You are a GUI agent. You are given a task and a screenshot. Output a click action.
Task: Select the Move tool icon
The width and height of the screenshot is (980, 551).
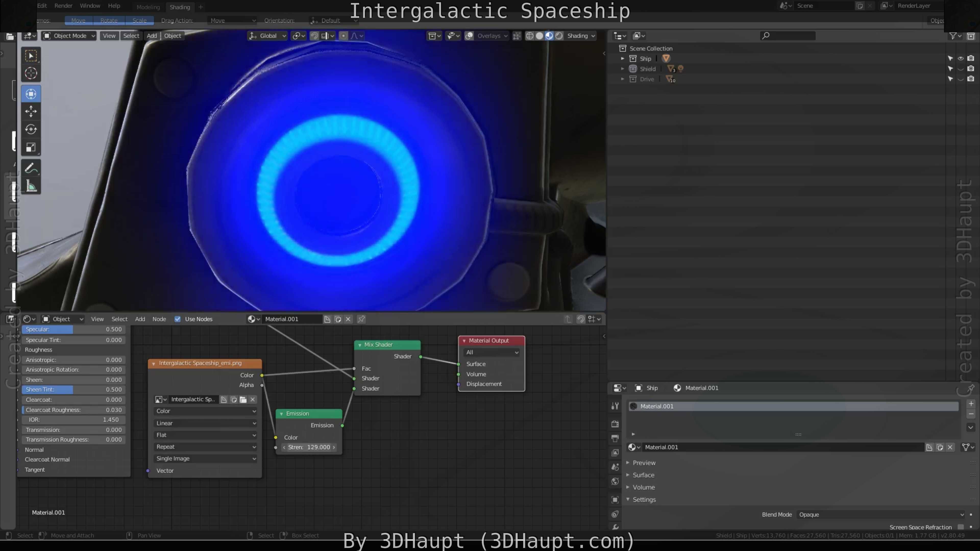(31, 111)
